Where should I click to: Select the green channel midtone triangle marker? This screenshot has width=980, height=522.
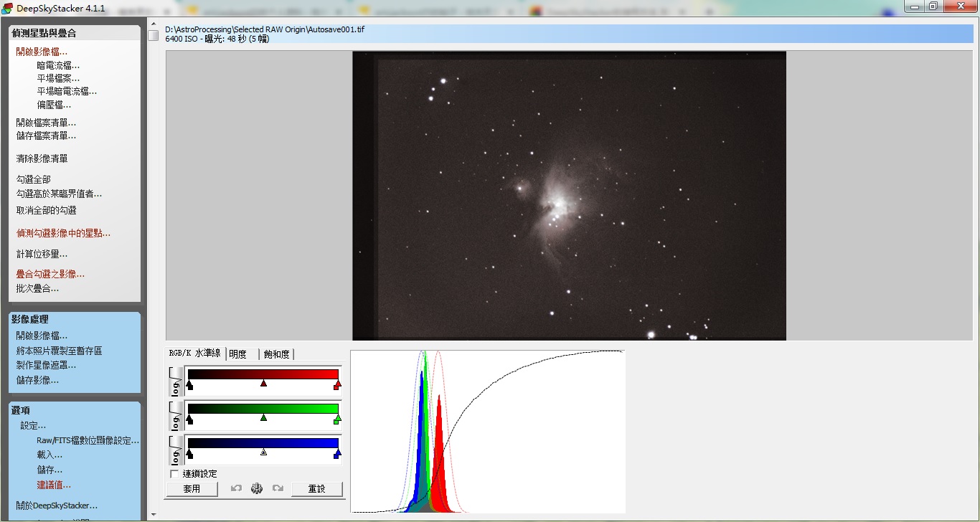click(263, 418)
